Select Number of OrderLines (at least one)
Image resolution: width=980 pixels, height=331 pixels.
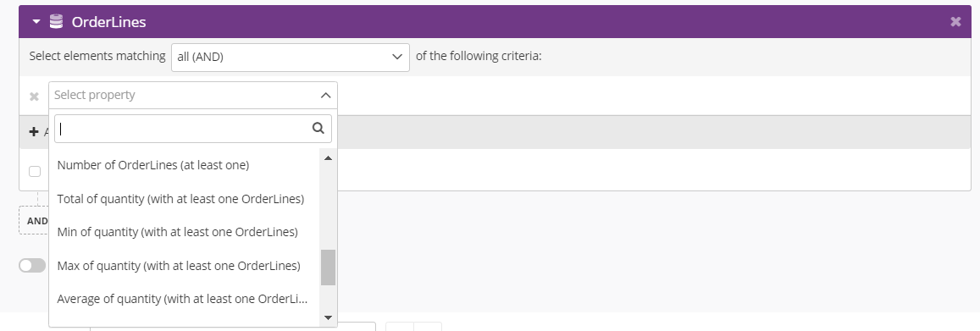[153, 165]
